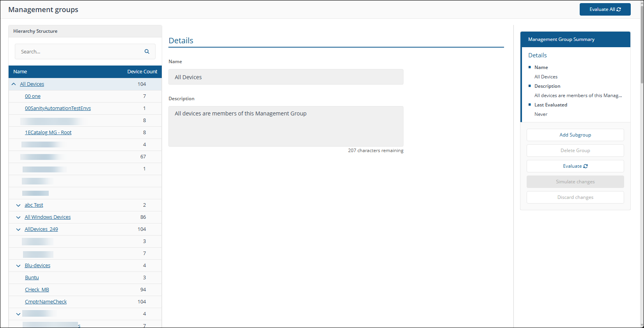Image resolution: width=644 pixels, height=328 pixels.
Task: Select the 00SanityAutomationTestEnvs group
Action: (58, 108)
